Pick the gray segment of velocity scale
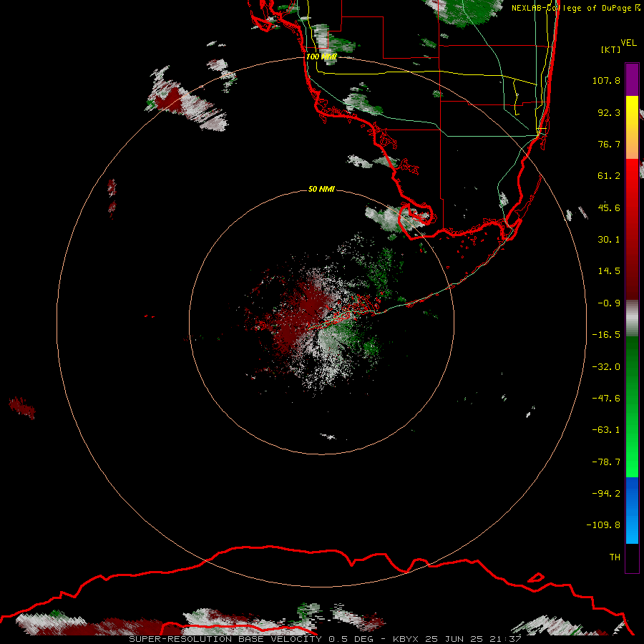This screenshot has height=644, width=644. 632,318
